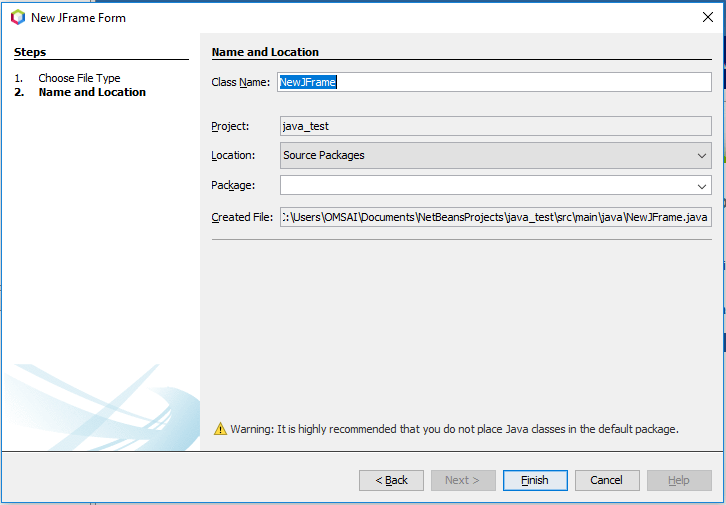Click the yellow warning triangle icon
Image resolution: width=726 pixels, height=505 pixels.
220,429
